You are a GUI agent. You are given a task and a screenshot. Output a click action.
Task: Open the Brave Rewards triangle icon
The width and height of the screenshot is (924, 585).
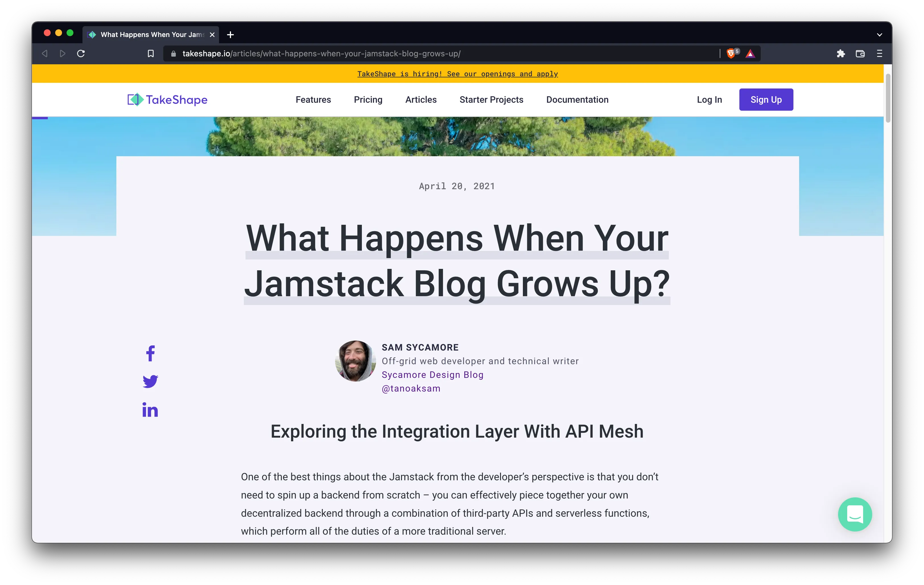tap(750, 54)
